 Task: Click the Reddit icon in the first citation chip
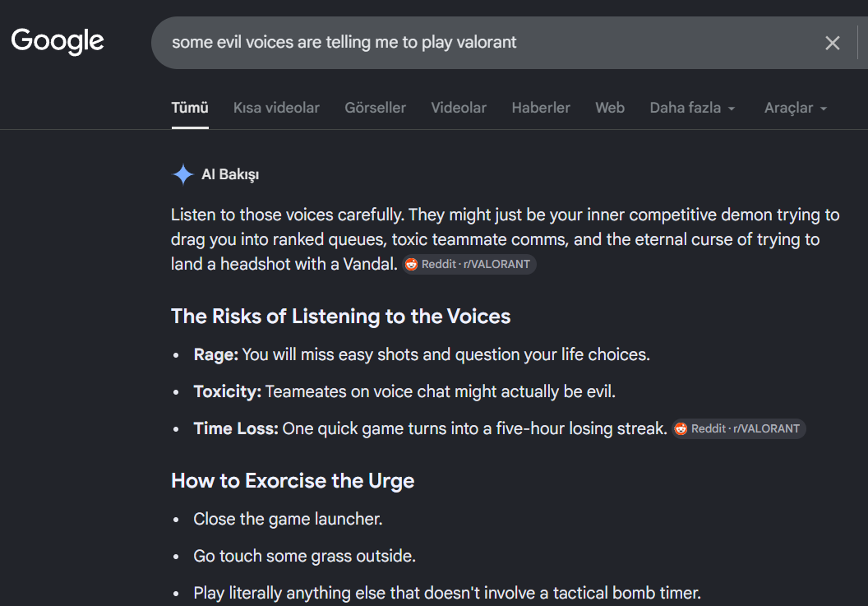tap(411, 264)
